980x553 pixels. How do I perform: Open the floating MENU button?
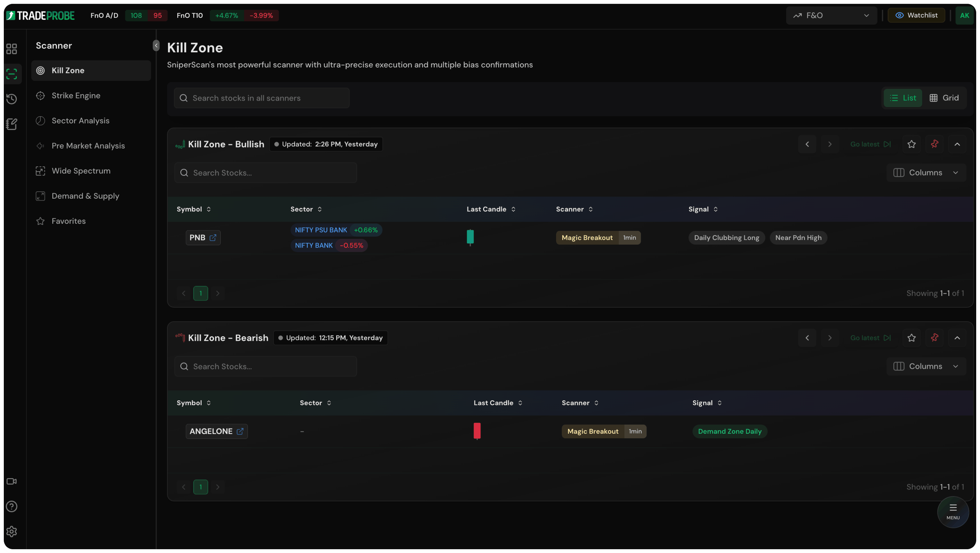pos(953,512)
